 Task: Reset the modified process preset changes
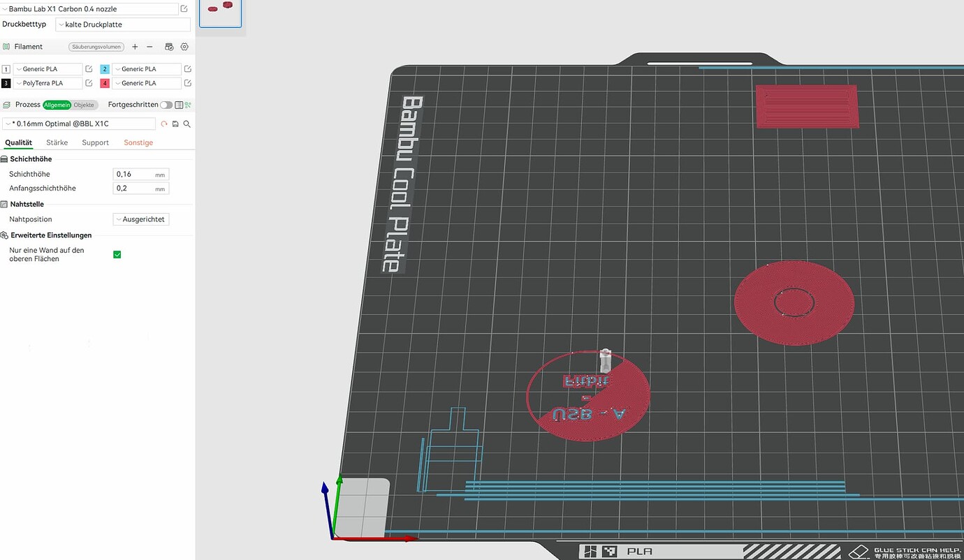click(164, 124)
